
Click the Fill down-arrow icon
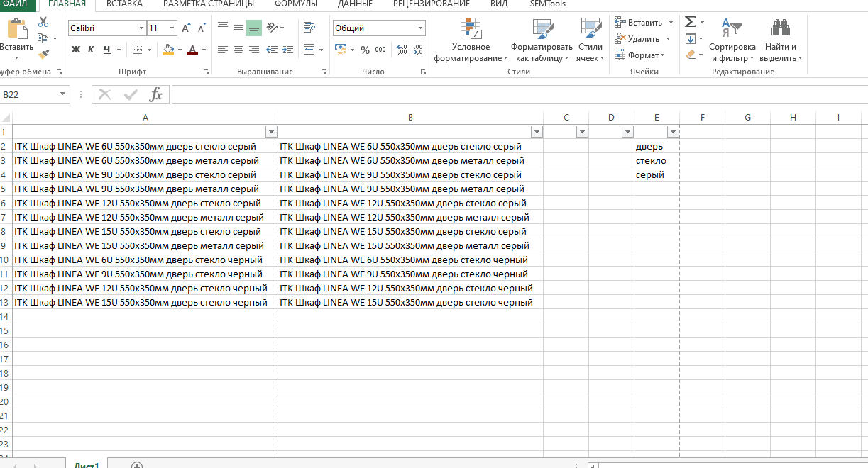[690, 38]
